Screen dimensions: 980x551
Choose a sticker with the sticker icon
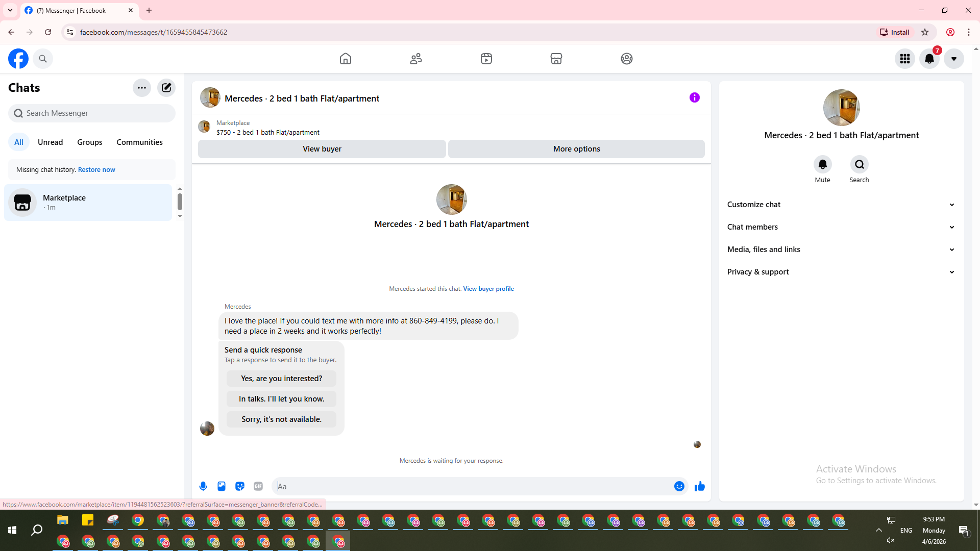[240, 487]
